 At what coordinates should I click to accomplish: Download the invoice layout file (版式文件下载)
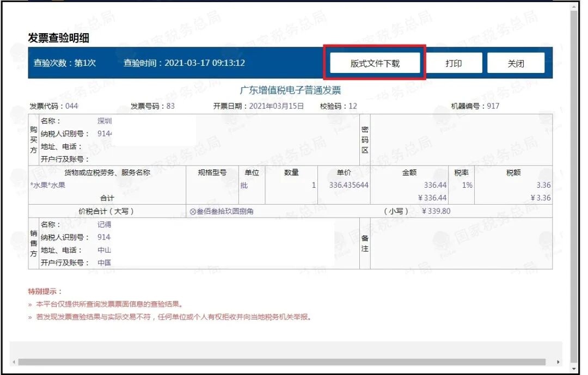click(x=376, y=63)
